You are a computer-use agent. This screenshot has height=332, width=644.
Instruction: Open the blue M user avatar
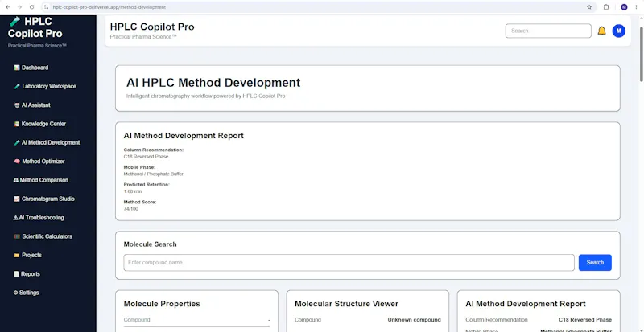[618, 31]
